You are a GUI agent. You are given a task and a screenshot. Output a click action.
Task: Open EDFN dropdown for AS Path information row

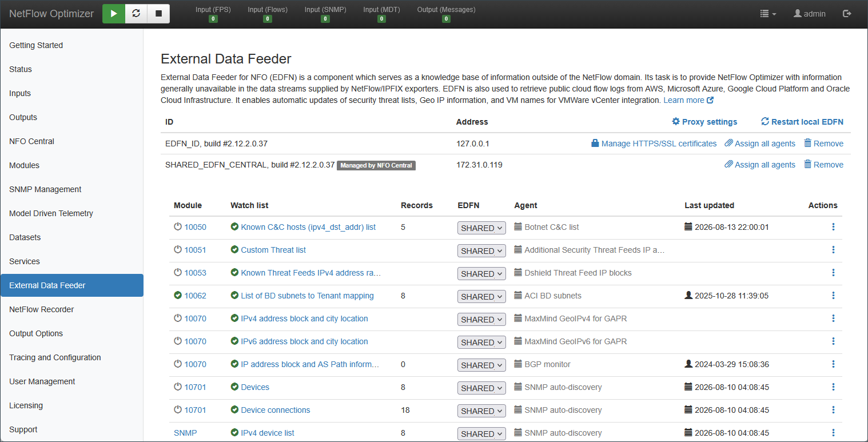pos(481,365)
